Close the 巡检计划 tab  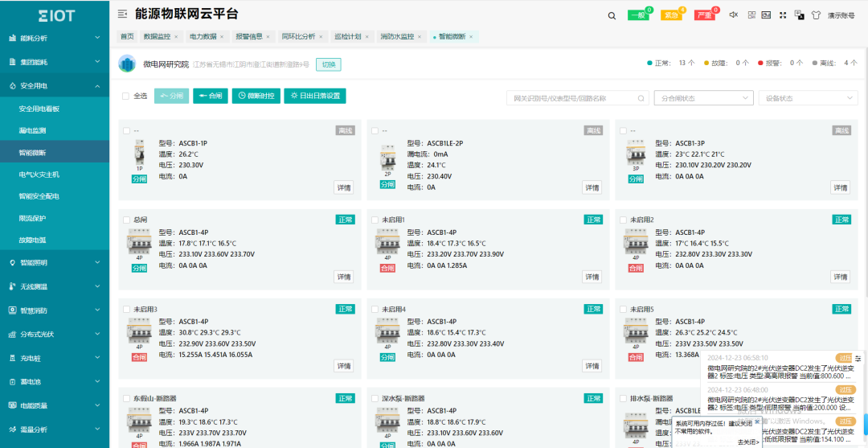click(x=366, y=36)
